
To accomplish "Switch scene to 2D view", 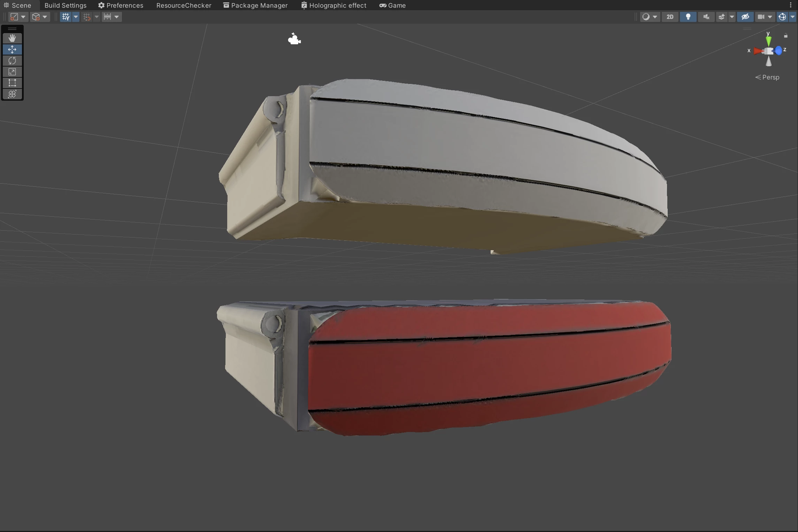I will click(x=669, y=17).
